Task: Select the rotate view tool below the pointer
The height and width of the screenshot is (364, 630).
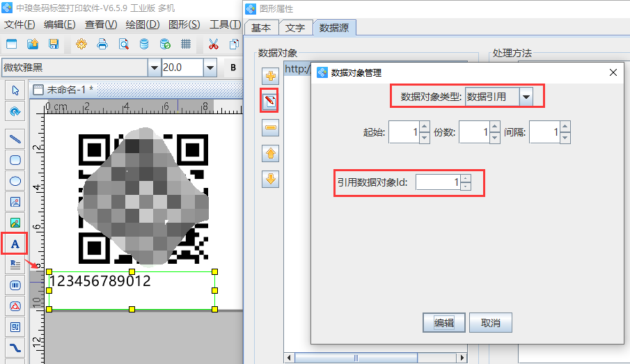Action: pyautogui.click(x=15, y=111)
